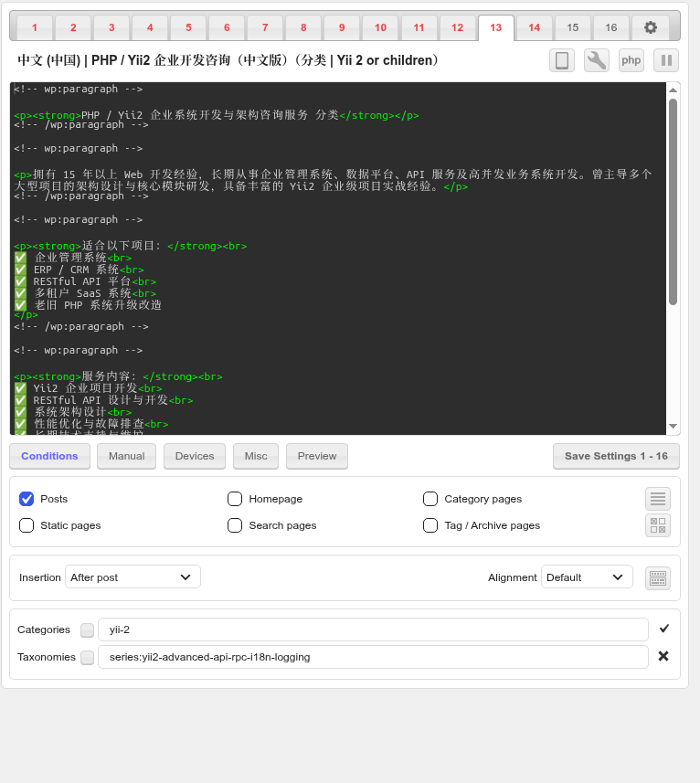The image size is (700, 783).
Task: Toggle PHP code processing button
Action: (631, 60)
